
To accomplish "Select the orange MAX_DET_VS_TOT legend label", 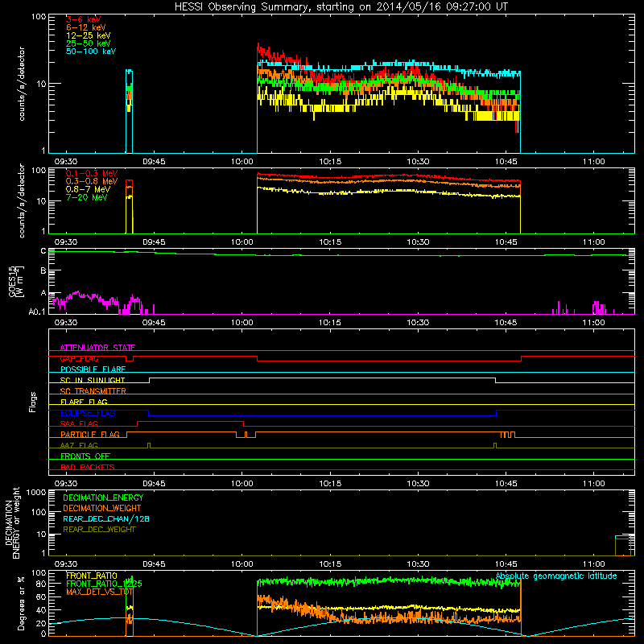I will coord(99,592).
